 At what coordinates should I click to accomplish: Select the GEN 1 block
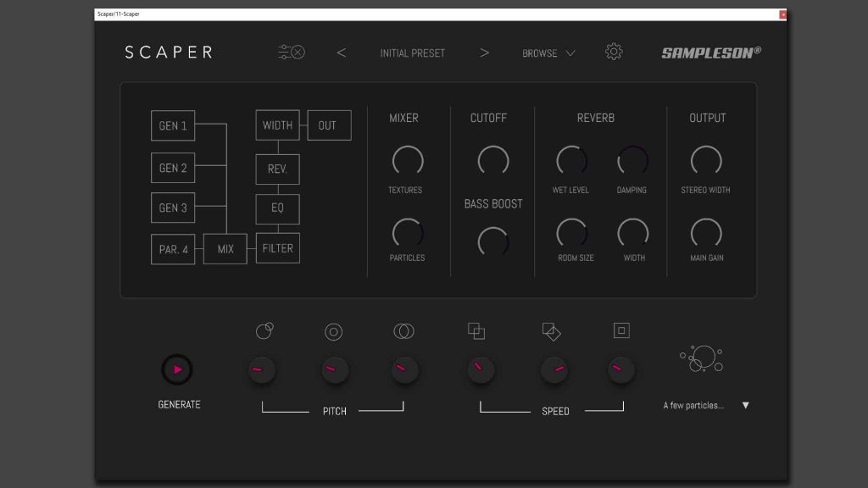(173, 125)
